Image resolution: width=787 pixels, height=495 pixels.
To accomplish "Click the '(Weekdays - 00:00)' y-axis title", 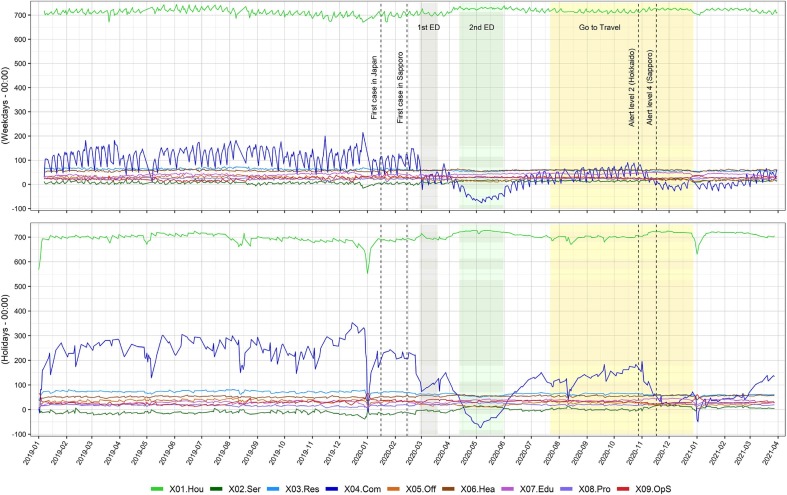I will 5,106.
